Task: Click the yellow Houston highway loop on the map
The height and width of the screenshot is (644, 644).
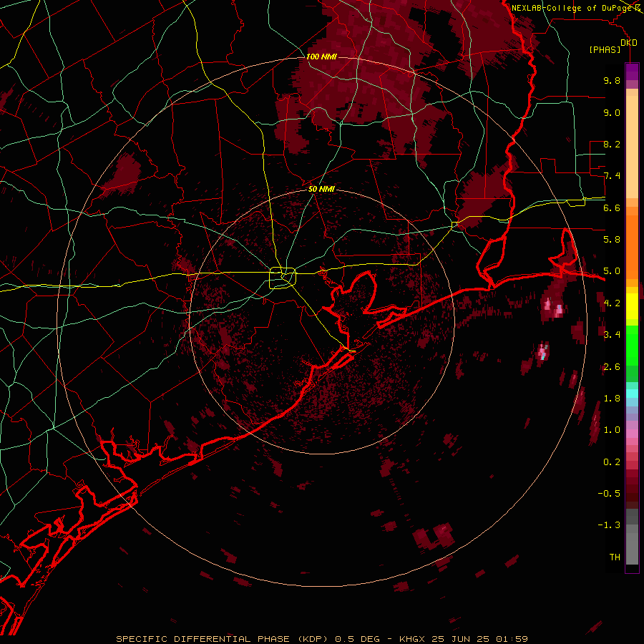Action: click(283, 278)
